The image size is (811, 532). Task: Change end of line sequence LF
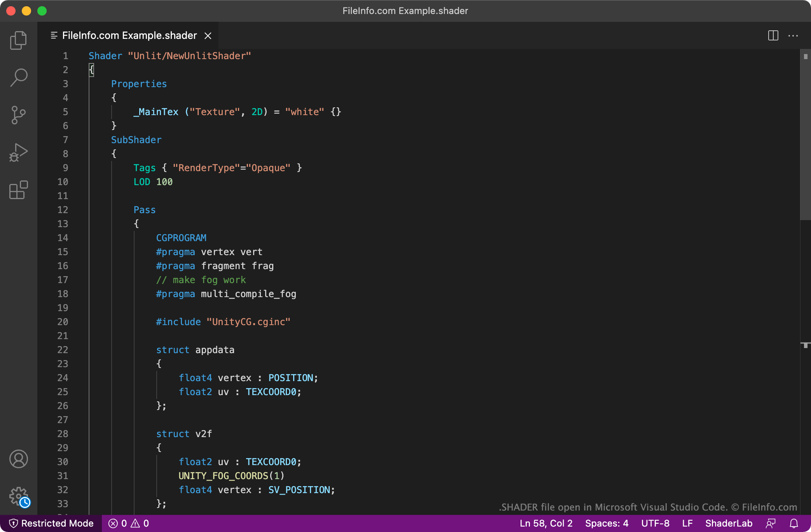pyautogui.click(x=687, y=523)
